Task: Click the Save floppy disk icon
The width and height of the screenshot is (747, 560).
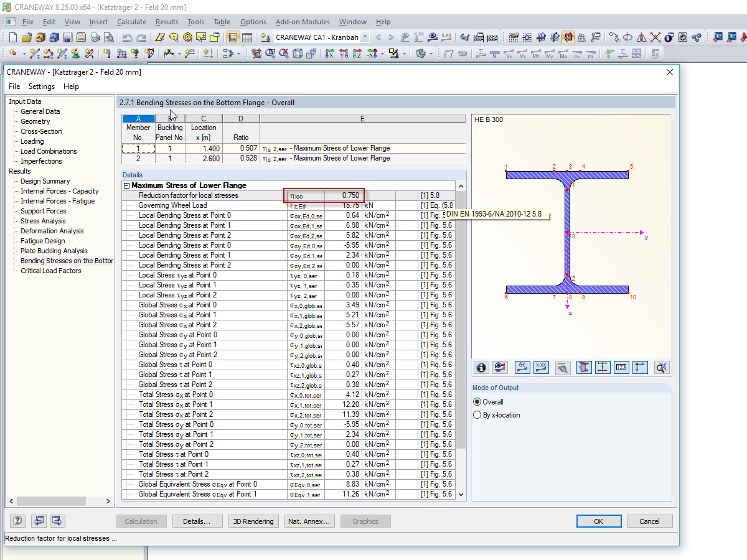Action: [x=67, y=37]
